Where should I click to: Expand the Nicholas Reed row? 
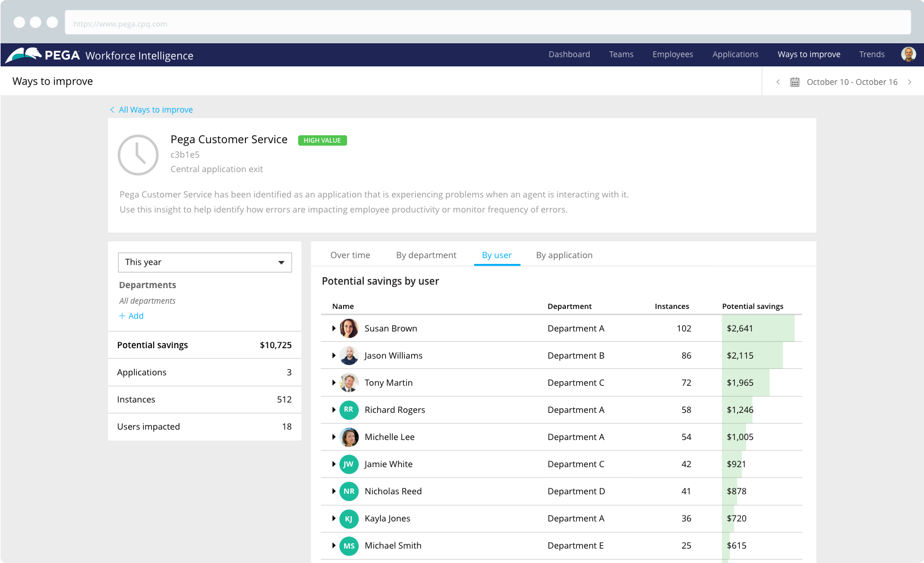[334, 491]
